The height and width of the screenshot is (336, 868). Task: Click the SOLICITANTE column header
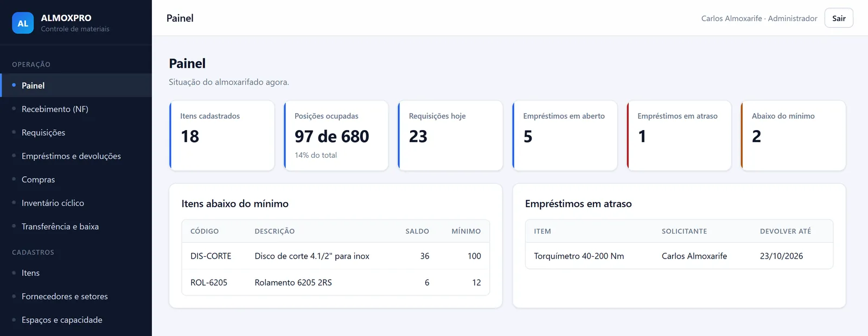684,231
